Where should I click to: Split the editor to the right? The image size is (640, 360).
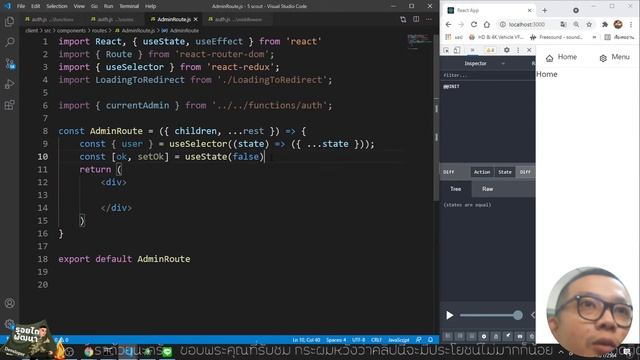[x=416, y=19]
